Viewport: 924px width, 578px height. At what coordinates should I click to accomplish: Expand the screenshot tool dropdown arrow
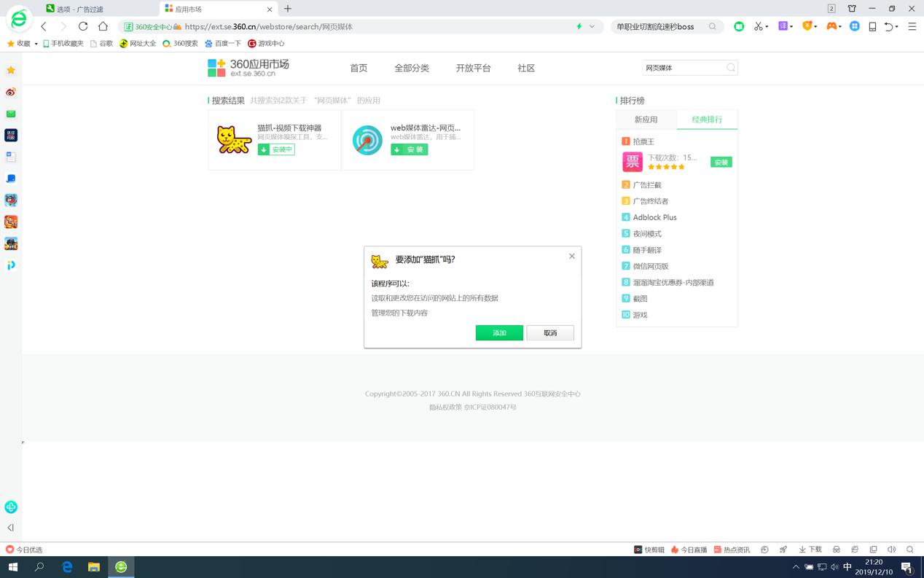pyautogui.click(x=767, y=27)
